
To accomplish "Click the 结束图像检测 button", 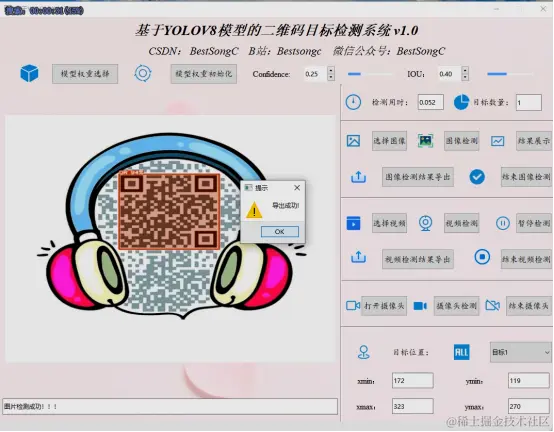I will pos(526,177).
